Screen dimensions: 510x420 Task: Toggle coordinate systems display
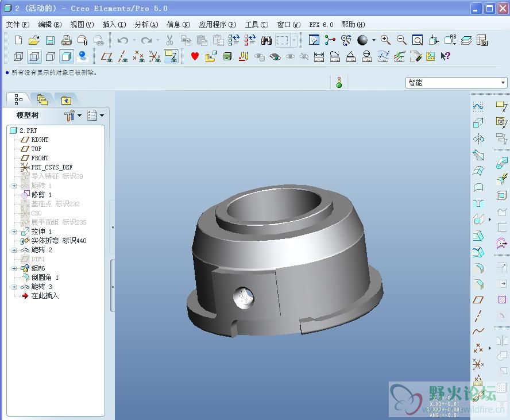click(x=155, y=57)
